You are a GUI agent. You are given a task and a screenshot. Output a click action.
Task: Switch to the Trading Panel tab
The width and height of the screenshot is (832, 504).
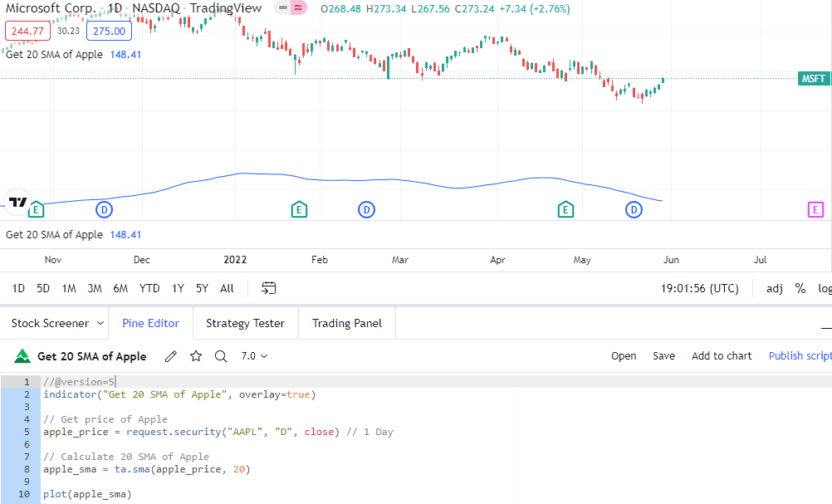click(347, 323)
